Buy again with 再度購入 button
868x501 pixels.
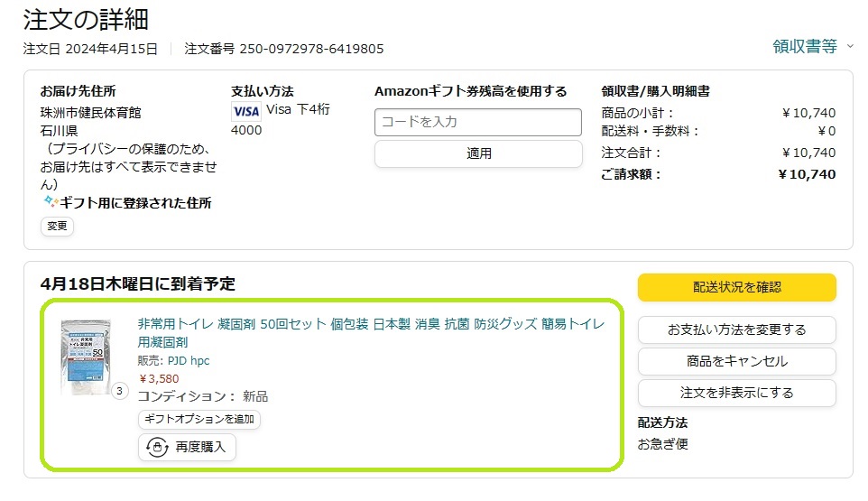(187, 447)
